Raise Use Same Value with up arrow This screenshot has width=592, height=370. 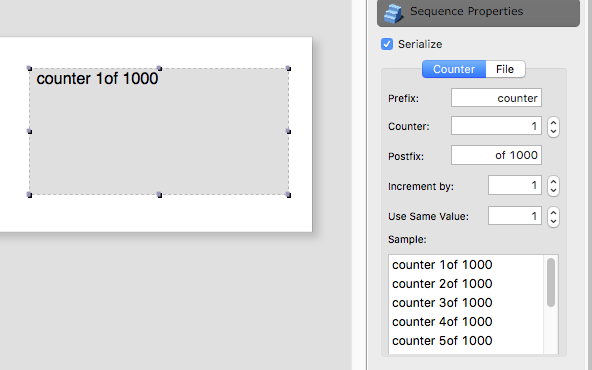553,212
